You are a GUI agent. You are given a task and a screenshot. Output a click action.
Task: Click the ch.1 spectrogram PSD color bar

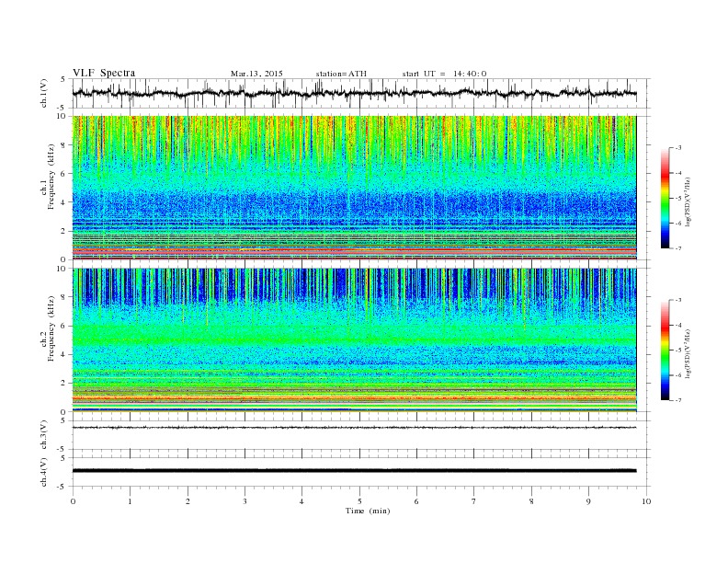point(665,198)
